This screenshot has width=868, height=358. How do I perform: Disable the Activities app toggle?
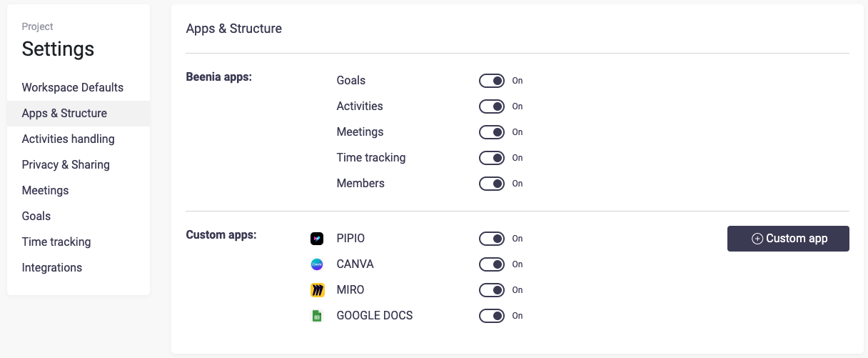coord(492,106)
